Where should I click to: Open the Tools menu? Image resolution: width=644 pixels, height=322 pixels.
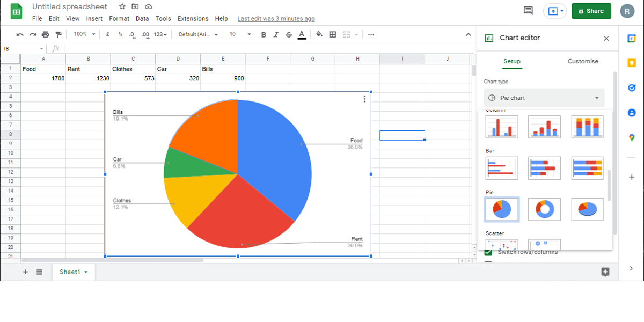pos(163,19)
